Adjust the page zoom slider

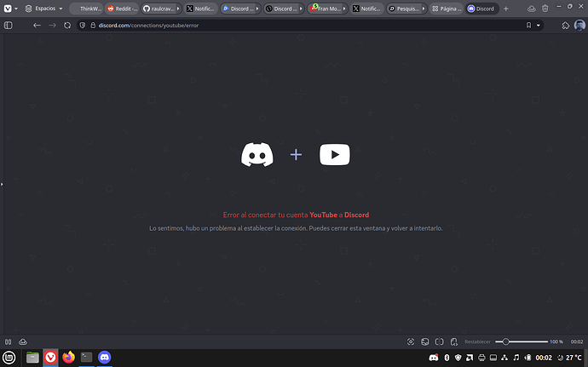tap(522, 342)
